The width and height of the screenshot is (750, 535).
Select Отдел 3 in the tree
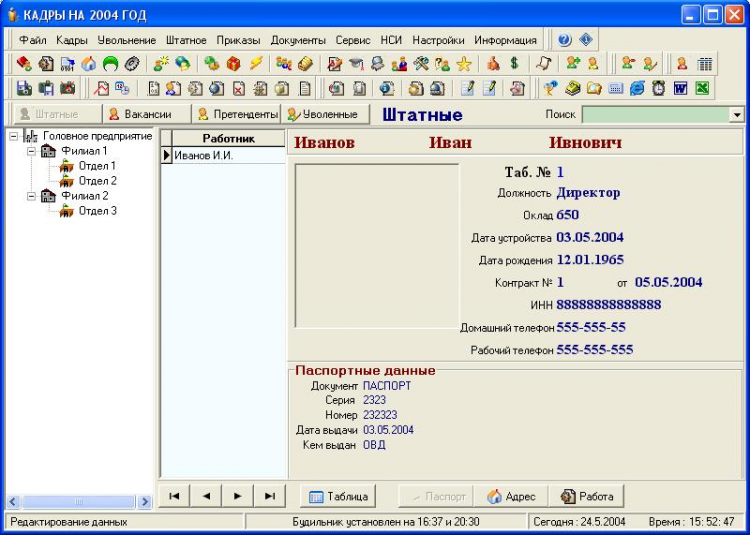[x=98, y=211]
